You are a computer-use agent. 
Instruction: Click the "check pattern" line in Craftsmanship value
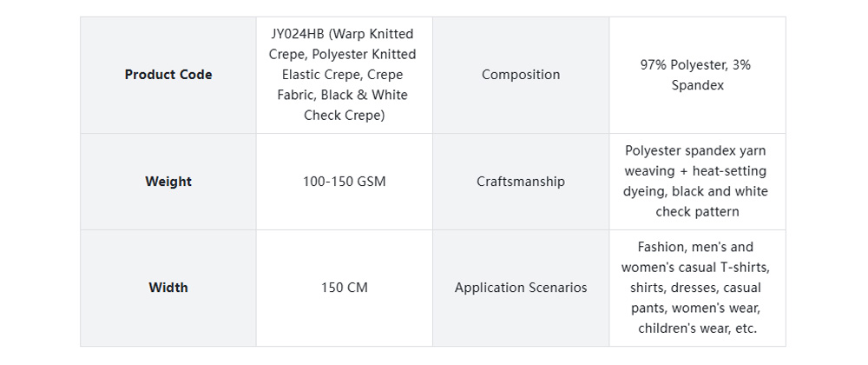(697, 212)
